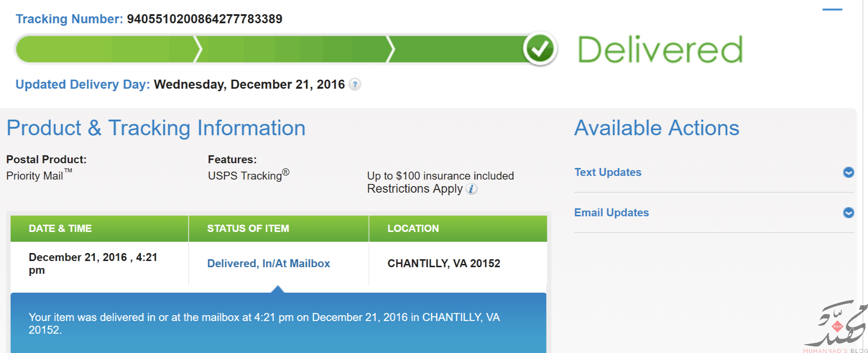Open the Text Updates link
This screenshot has width=868, height=353.
(x=608, y=172)
